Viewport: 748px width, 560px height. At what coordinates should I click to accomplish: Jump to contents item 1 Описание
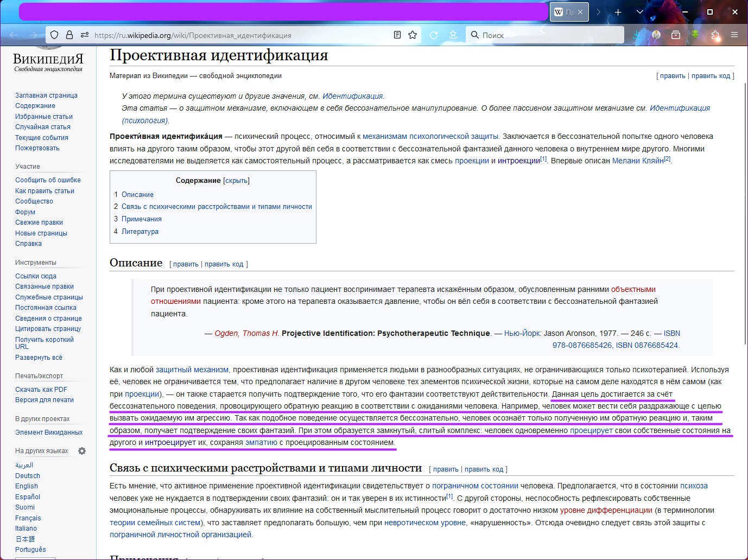[137, 194]
